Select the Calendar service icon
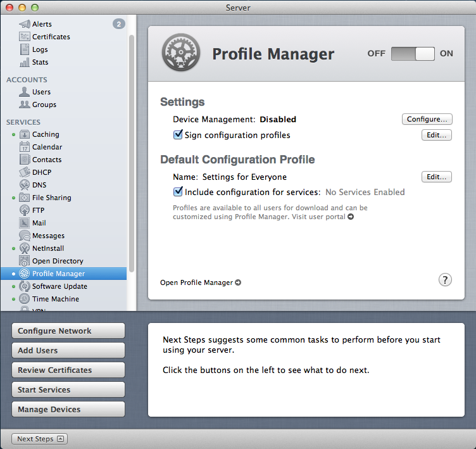The image size is (476, 449). tap(25, 147)
